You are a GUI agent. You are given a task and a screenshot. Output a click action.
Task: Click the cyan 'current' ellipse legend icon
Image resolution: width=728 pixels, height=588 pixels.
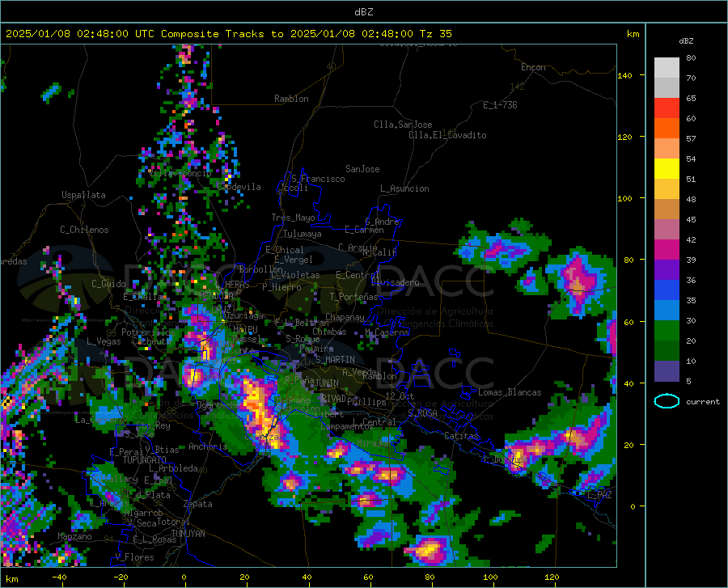(667, 401)
